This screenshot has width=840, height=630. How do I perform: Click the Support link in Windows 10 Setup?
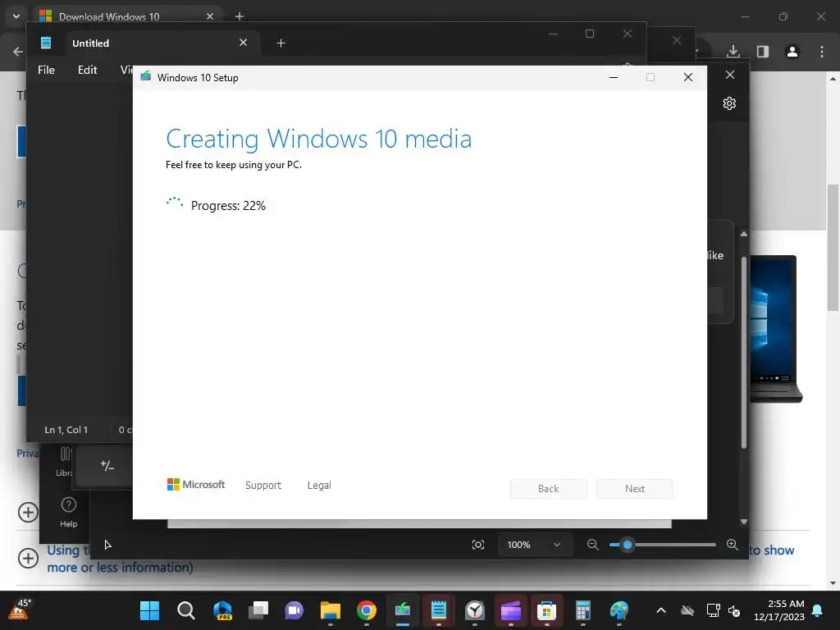(263, 486)
